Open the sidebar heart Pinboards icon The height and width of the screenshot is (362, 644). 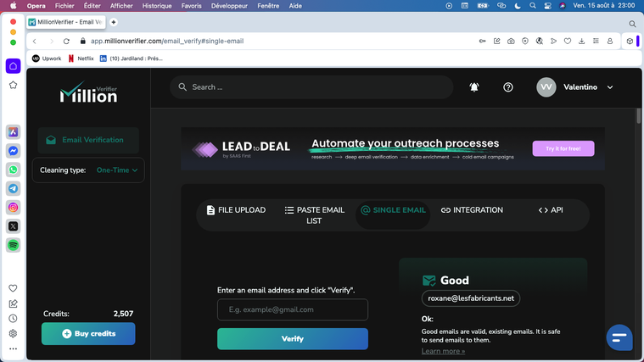click(x=13, y=288)
